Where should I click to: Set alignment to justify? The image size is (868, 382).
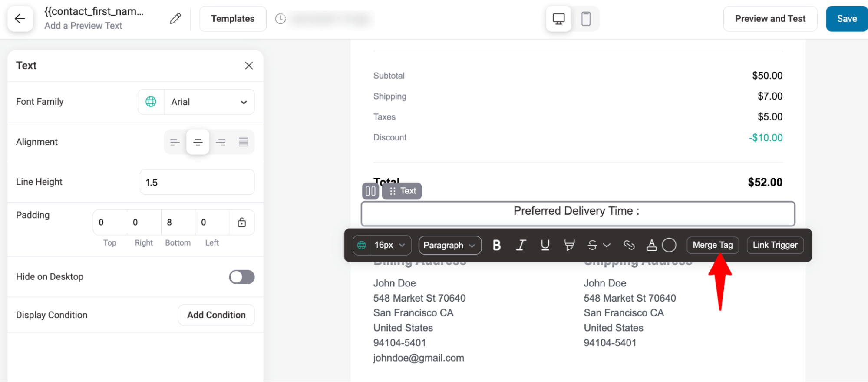pos(243,142)
